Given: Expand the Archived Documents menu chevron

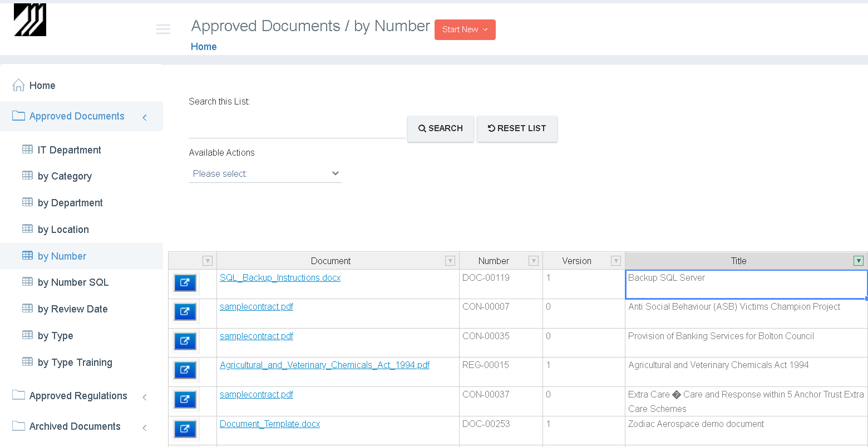Looking at the screenshot, I should click(145, 427).
